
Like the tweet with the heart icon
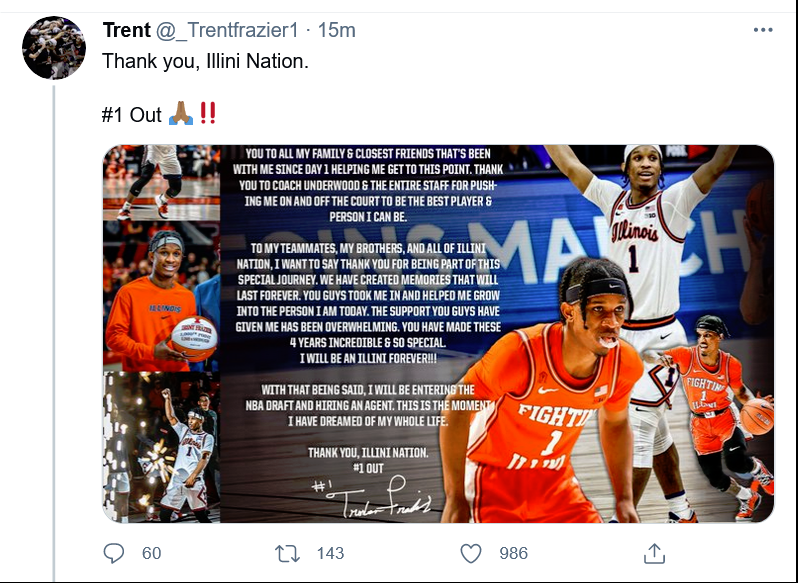[x=470, y=552]
